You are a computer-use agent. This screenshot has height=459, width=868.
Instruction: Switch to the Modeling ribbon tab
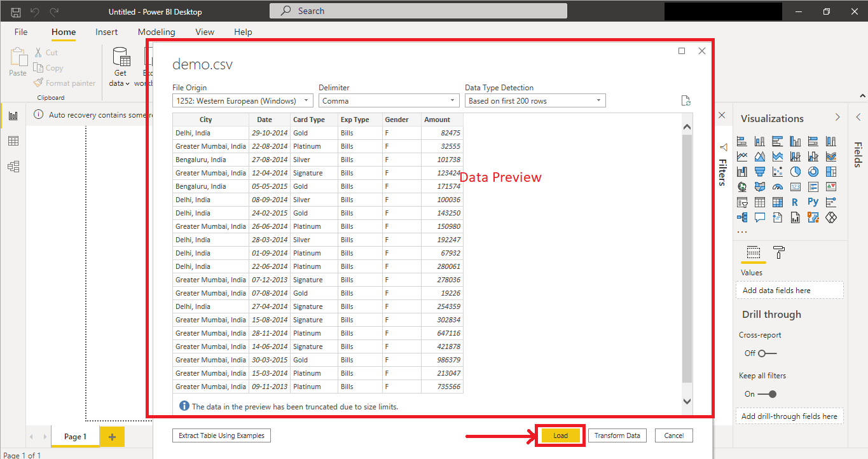[156, 32]
